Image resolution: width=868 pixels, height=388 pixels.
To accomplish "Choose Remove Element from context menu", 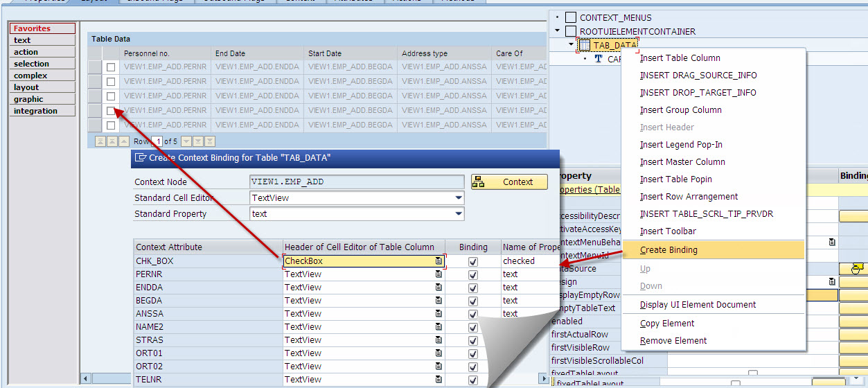I will tap(673, 341).
